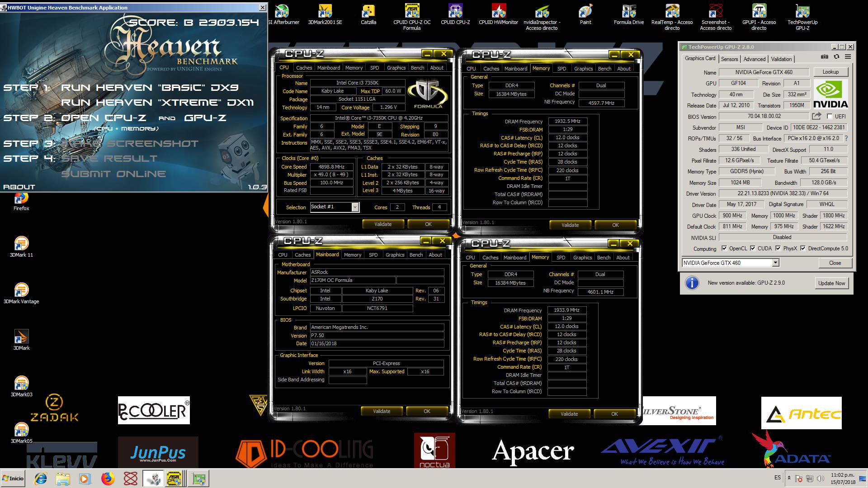Switch to Advanced tab in GPU-Z

pos(755,59)
